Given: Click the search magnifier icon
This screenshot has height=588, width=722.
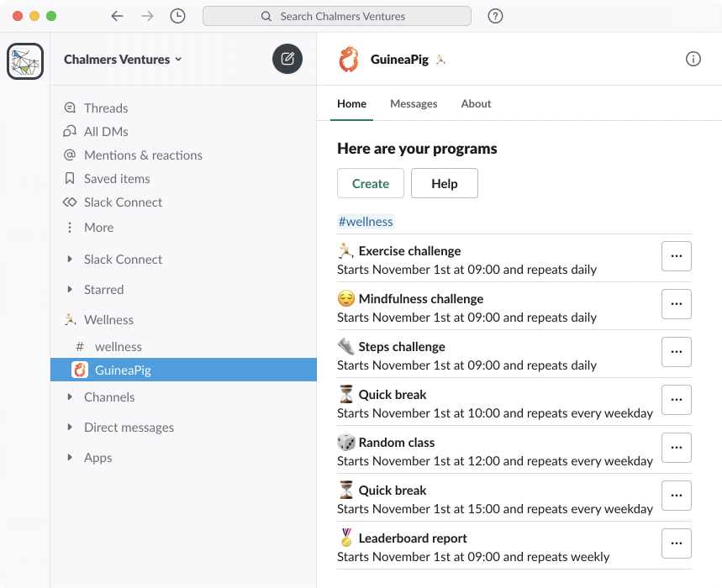Looking at the screenshot, I should pos(266,16).
